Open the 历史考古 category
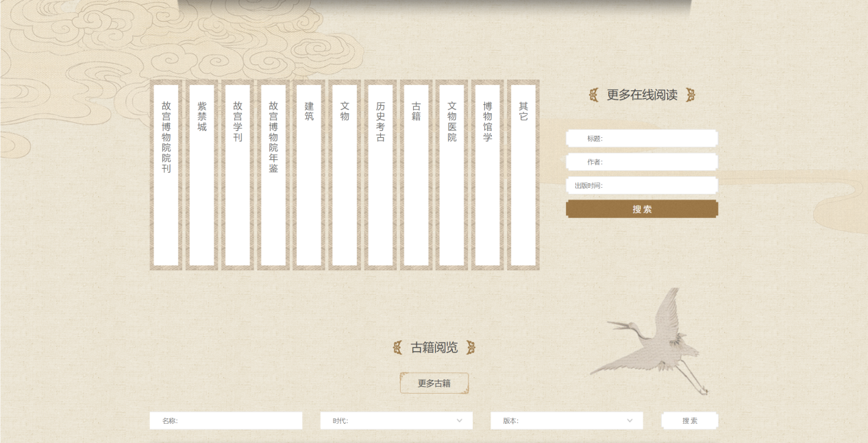 click(380, 175)
